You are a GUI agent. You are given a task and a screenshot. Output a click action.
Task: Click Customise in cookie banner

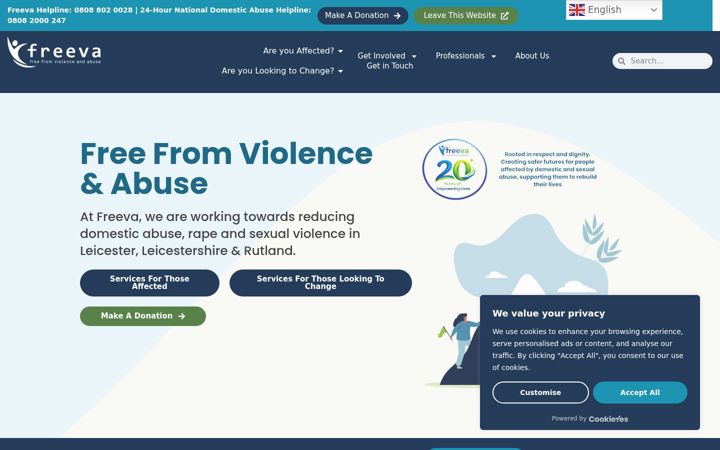pos(540,393)
